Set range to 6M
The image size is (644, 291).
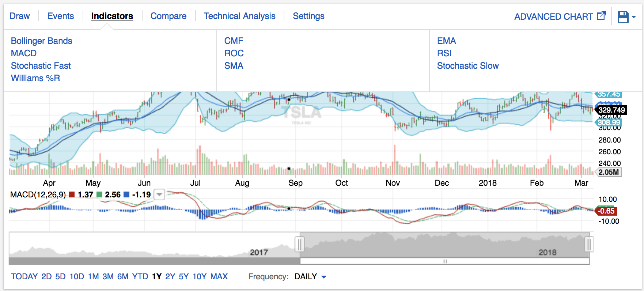(123, 277)
